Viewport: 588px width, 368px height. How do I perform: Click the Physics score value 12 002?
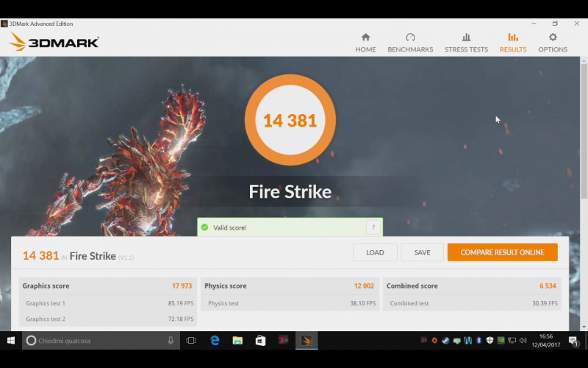point(364,286)
